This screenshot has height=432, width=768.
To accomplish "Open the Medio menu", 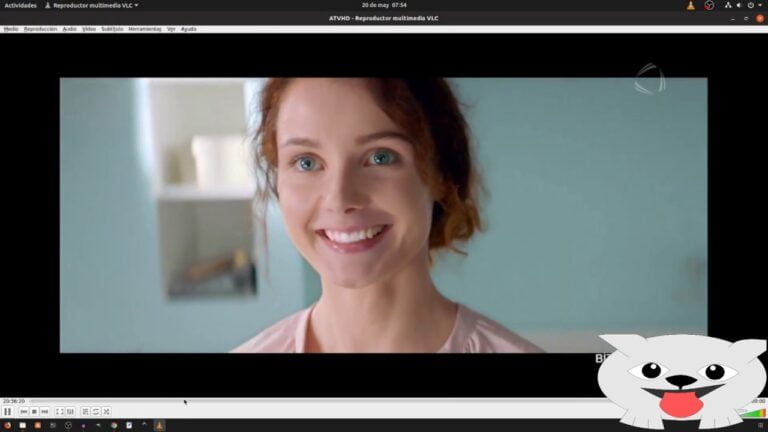I will tap(11, 29).
